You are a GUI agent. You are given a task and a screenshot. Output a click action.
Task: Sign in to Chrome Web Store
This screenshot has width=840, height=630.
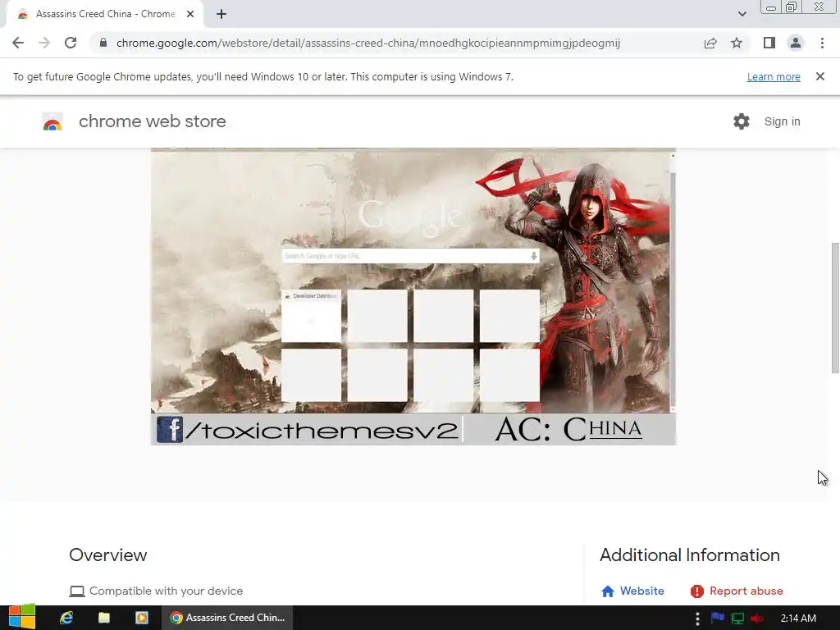(782, 121)
